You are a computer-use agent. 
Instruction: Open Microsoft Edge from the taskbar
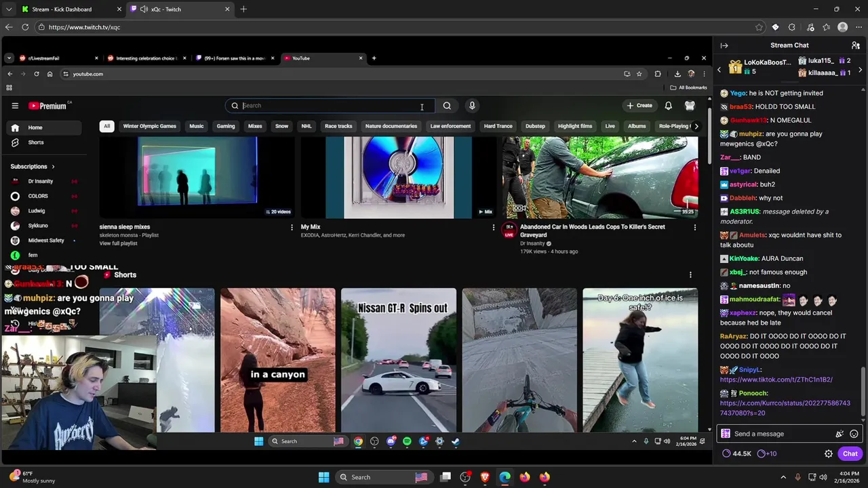505,477
